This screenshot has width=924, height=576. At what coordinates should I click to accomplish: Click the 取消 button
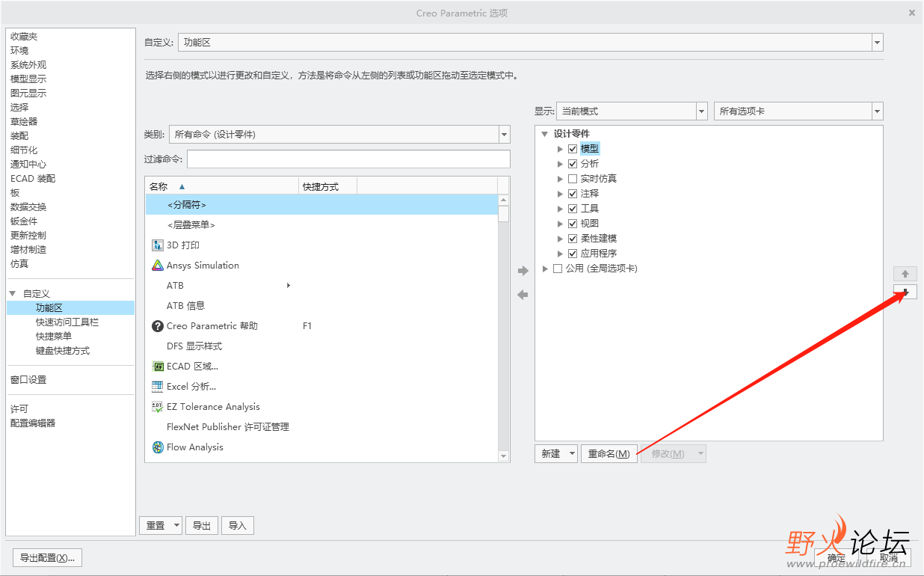click(888, 558)
